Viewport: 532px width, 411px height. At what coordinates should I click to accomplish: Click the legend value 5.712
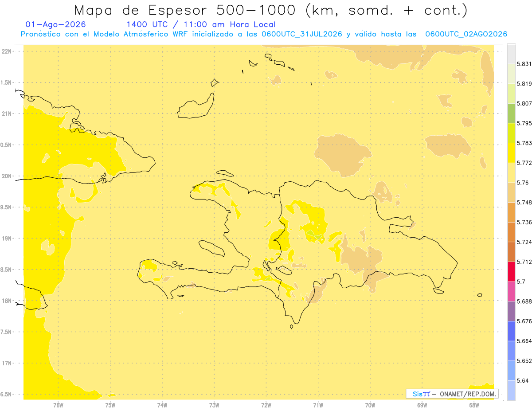coord(524,262)
